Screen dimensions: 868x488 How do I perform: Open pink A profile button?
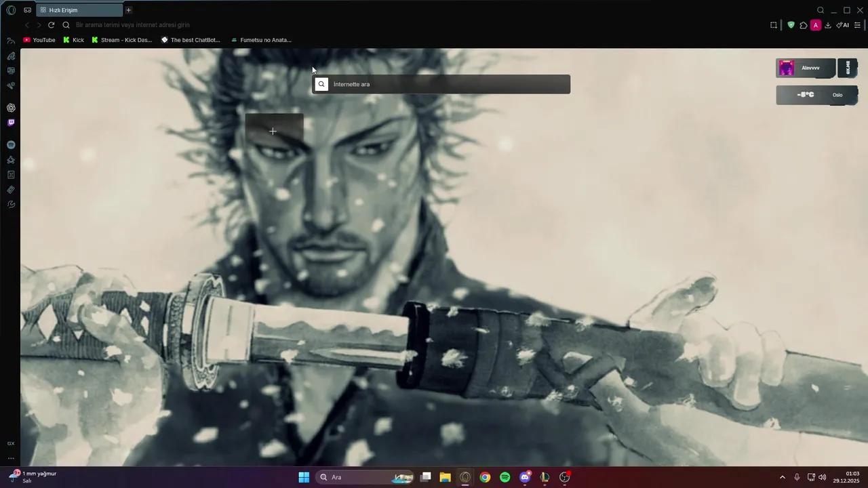[x=816, y=25]
